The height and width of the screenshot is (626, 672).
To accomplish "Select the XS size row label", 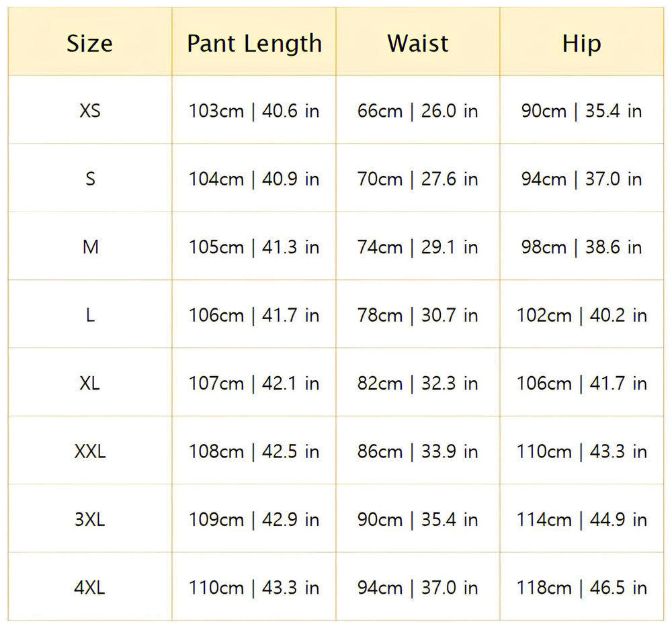I will pos(89,111).
